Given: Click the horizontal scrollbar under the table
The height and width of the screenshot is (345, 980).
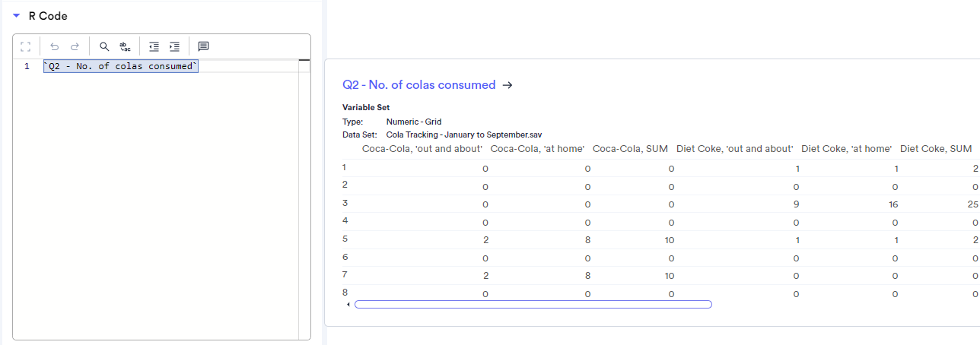Looking at the screenshot, I should click(x=533, y=305).
